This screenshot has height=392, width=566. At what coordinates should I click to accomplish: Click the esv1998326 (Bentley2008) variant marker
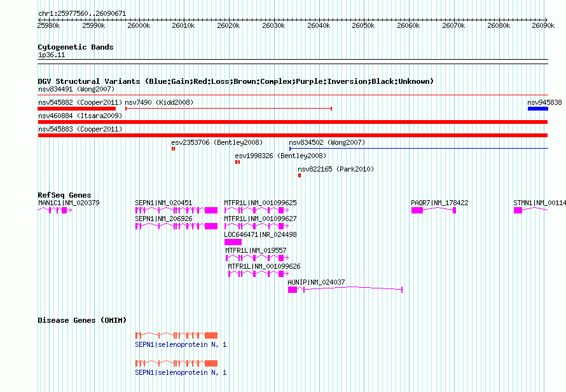[237, 162]
